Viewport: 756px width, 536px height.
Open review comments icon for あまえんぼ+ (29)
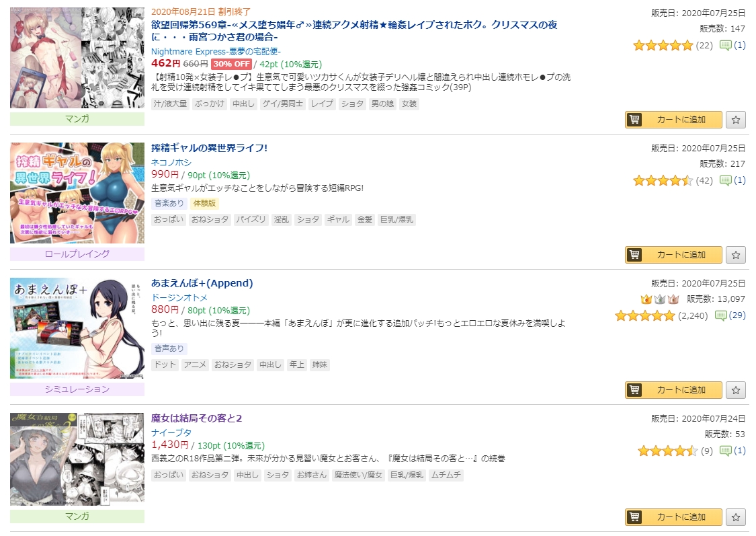[720, 315]
